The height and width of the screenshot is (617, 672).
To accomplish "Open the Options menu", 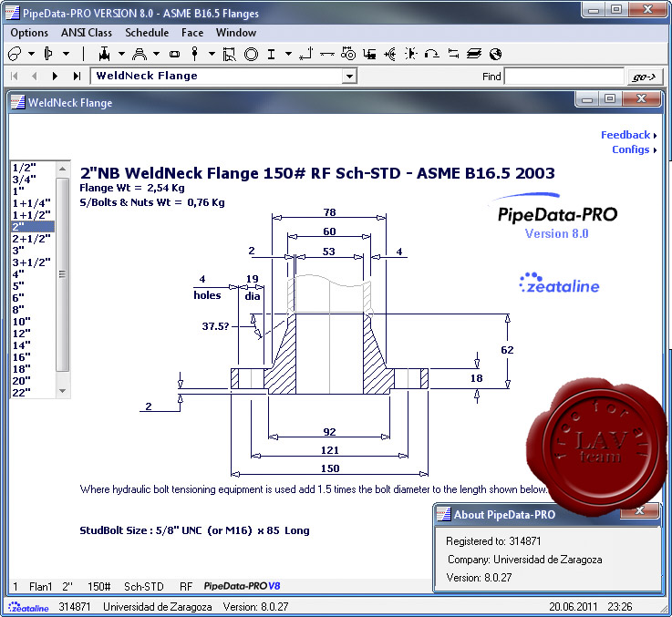I will 29,33.
